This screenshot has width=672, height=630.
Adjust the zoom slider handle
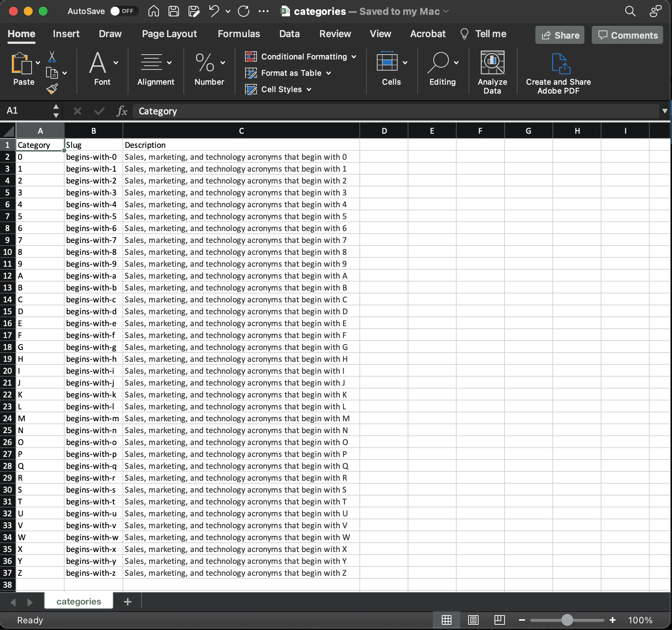567,620
